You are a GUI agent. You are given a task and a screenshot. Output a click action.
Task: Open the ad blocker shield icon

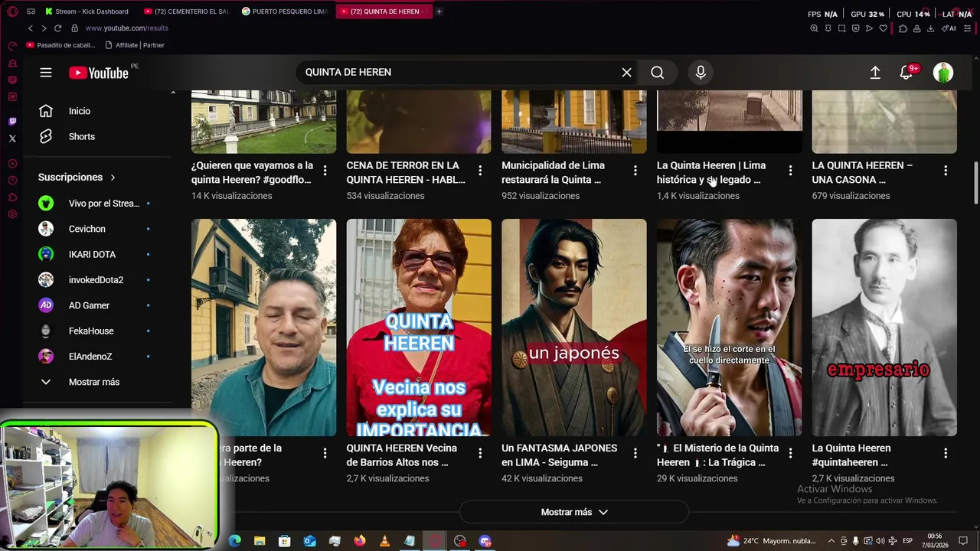click(x=855, y=28)
